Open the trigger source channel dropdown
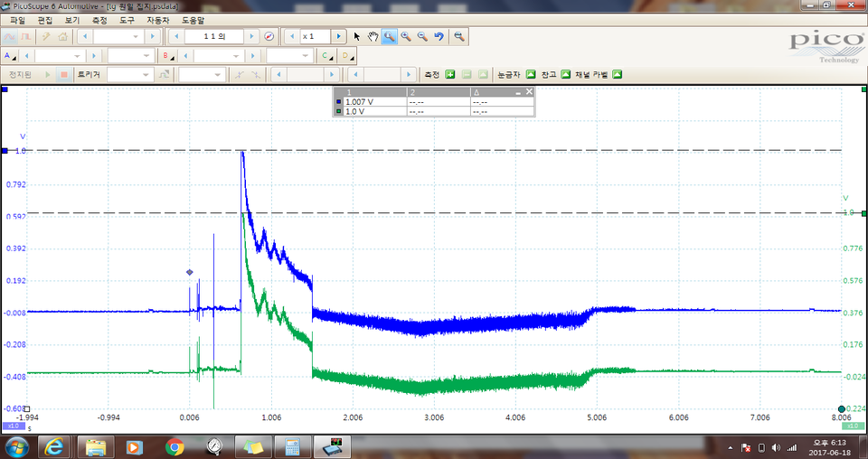 [202, 75]
